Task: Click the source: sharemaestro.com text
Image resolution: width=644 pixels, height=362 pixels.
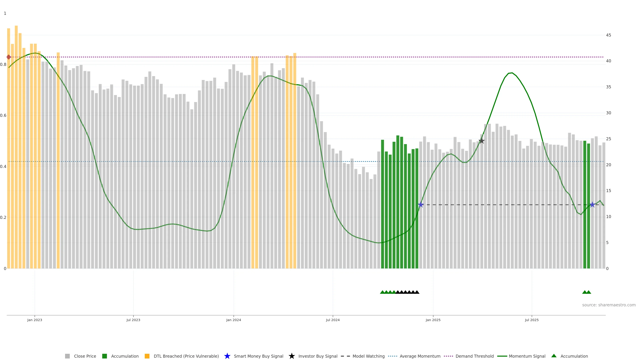Action: (x=609, y=305)
